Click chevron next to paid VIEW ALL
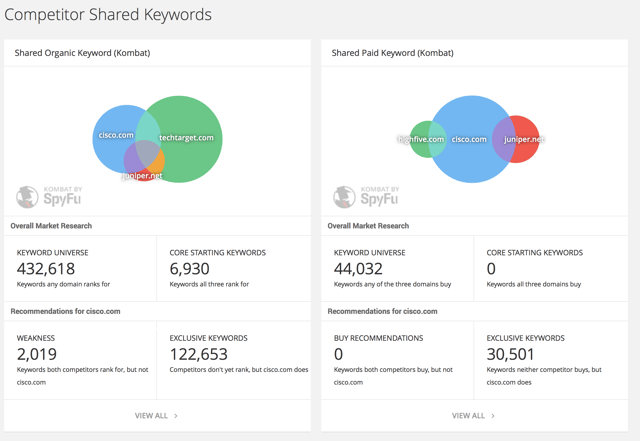This screenshot has height=441, width=640. (493, 416)
